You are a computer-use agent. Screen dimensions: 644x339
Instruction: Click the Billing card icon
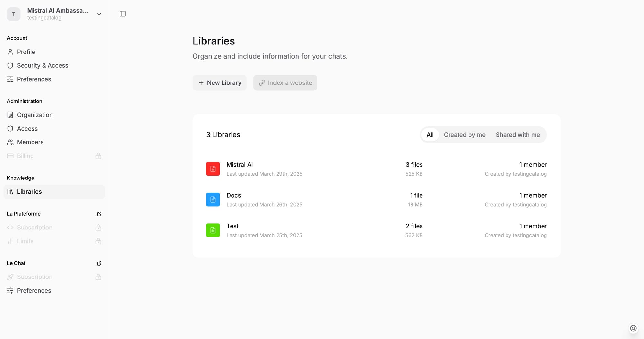(x=10, y=156)
